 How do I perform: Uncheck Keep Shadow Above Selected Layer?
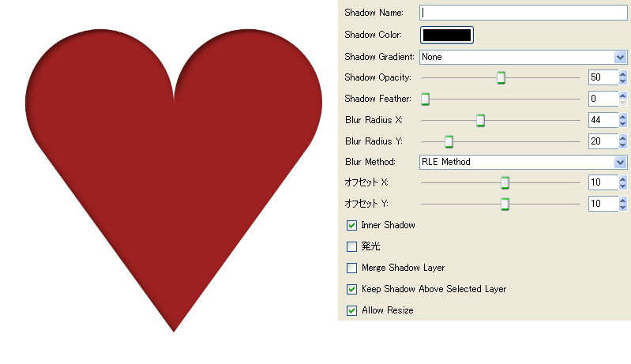(351, 289)
